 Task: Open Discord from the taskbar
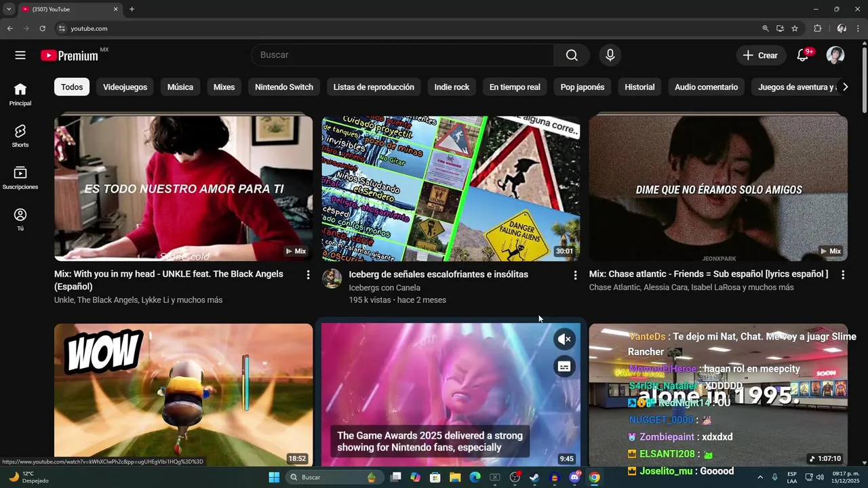coord(574,477)
